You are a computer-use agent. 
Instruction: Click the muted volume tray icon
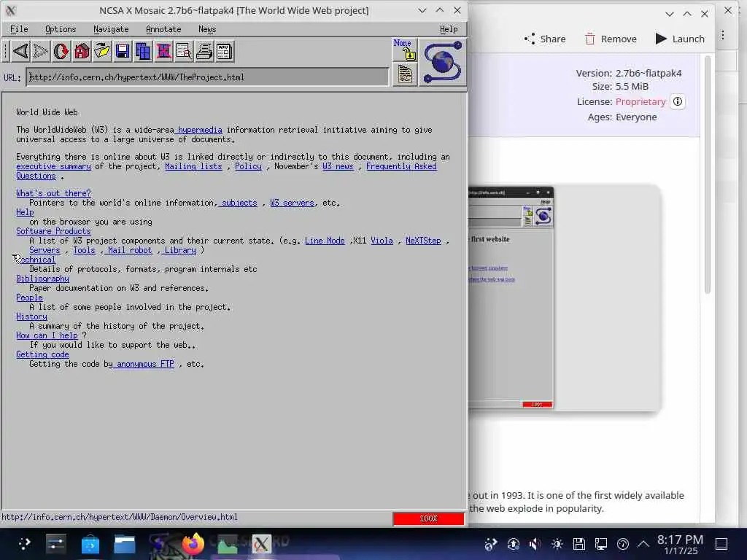(535, 544)
